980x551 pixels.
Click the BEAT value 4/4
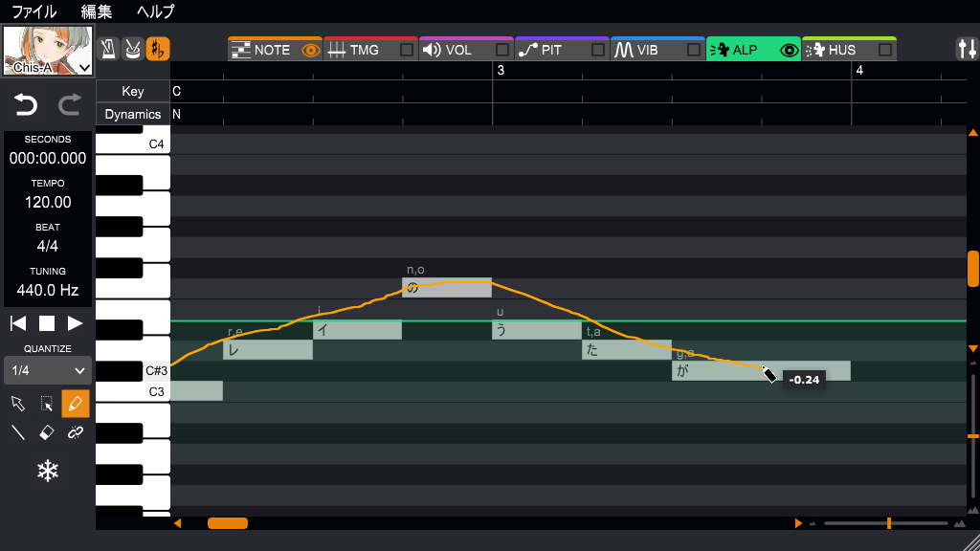(x=48, y=246)
